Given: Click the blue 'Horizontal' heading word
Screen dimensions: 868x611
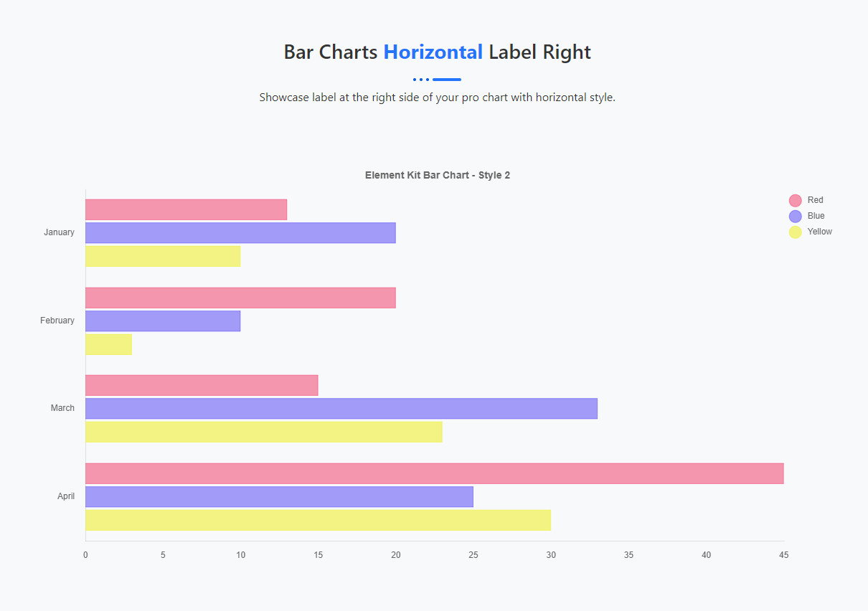Looking at the screenshot, I should click(433, 52).
